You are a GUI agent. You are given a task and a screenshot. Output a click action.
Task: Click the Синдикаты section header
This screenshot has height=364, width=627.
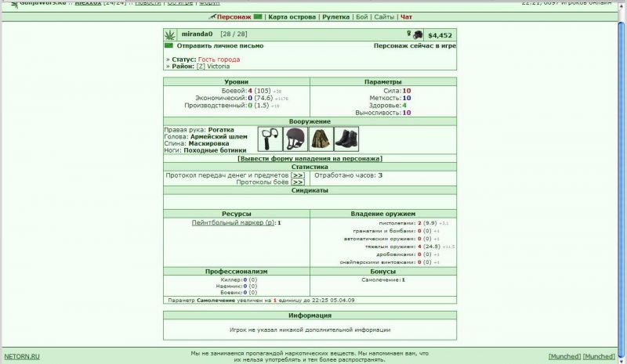[310, 190]
